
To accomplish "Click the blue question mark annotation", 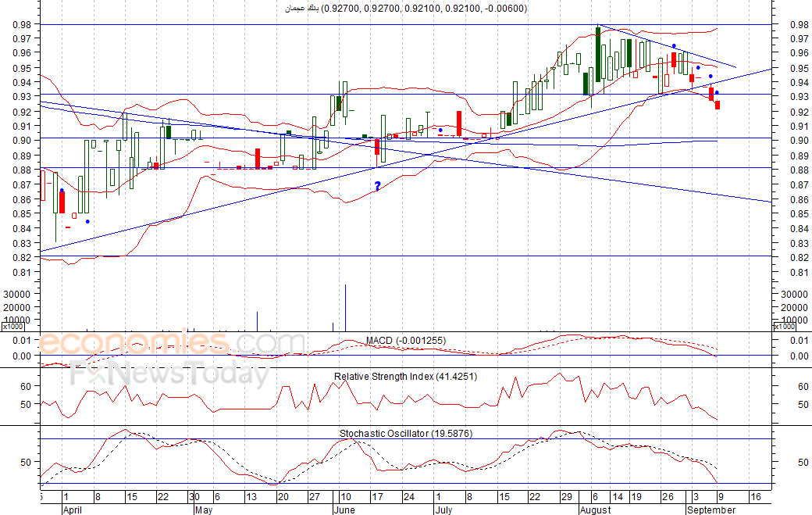I will point(377,186).
